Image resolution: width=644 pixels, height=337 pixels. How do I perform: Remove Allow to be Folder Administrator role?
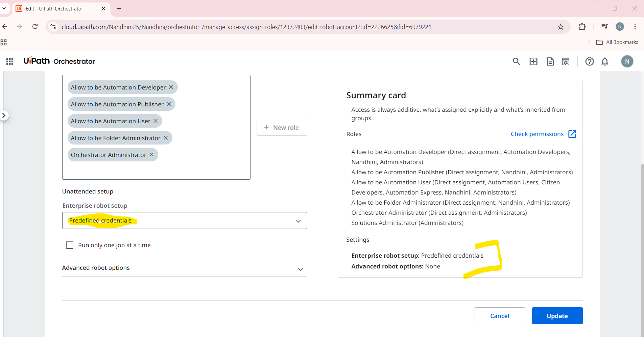click(x=166, y=138)
